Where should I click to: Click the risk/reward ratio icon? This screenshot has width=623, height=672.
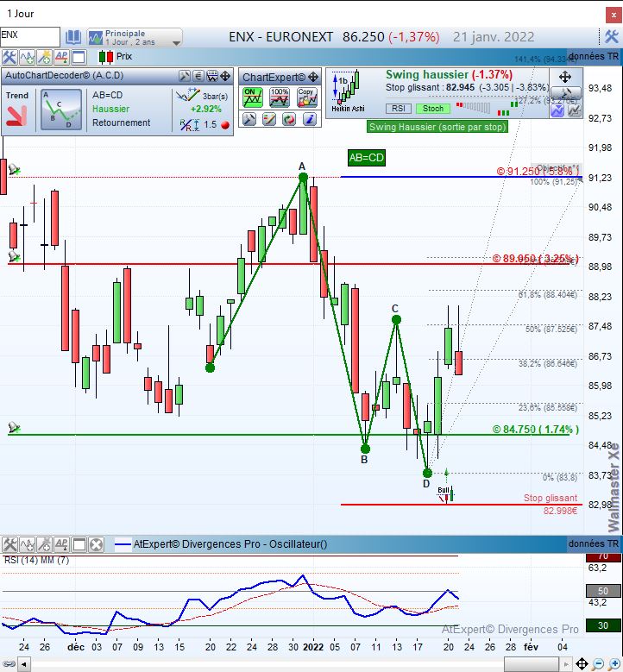190,125
